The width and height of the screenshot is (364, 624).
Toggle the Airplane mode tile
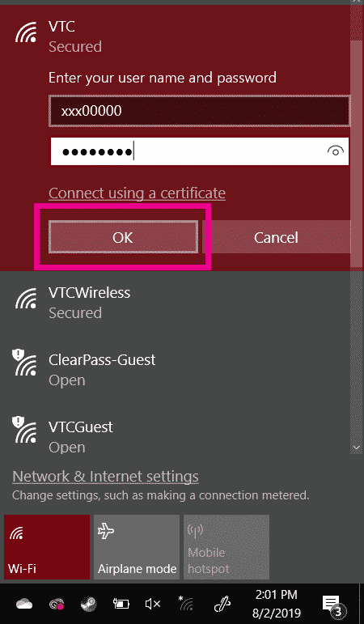click(137, 547)
